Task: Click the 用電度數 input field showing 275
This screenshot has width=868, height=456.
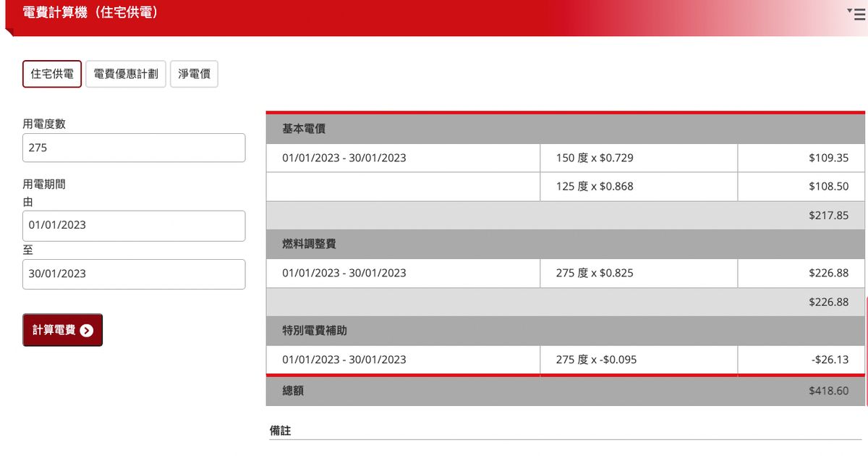Action: pos(134,148)
